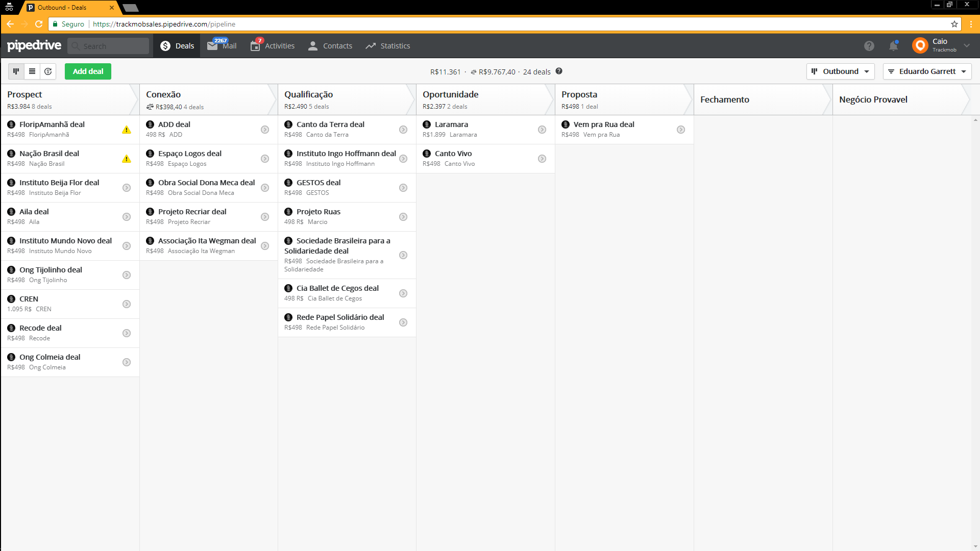This screenshot has width=980, height=551.
Task: Bookmark page with star icon
Action: point(954,24)
